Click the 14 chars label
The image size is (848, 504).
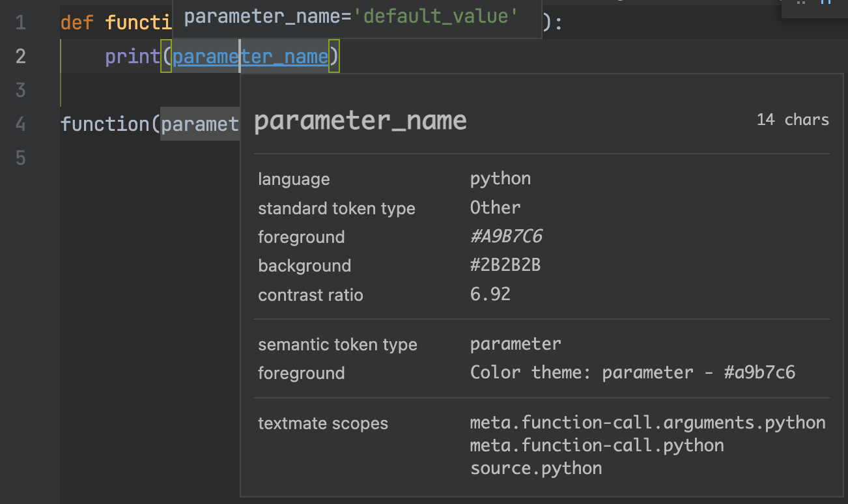(x=793, y=120)
